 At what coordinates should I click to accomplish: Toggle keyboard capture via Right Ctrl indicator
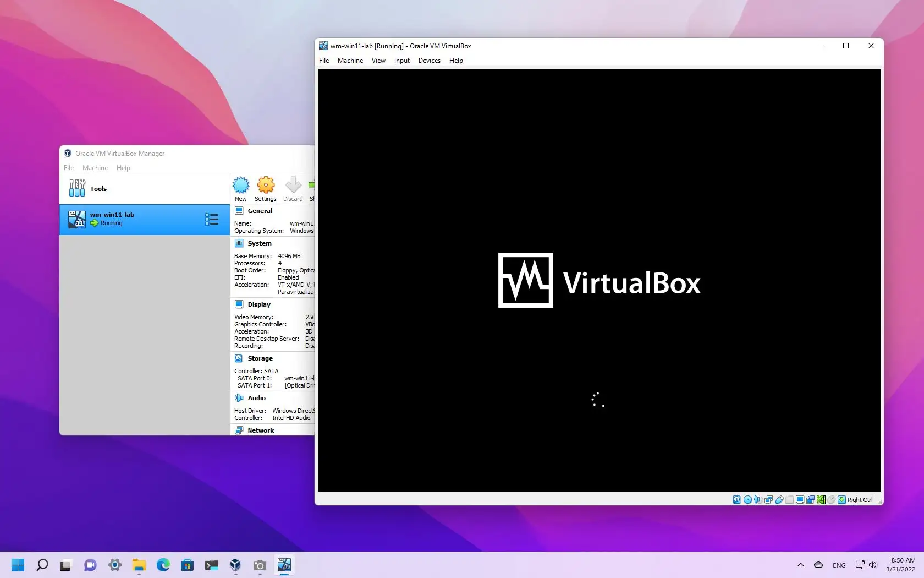pos(842,500)
